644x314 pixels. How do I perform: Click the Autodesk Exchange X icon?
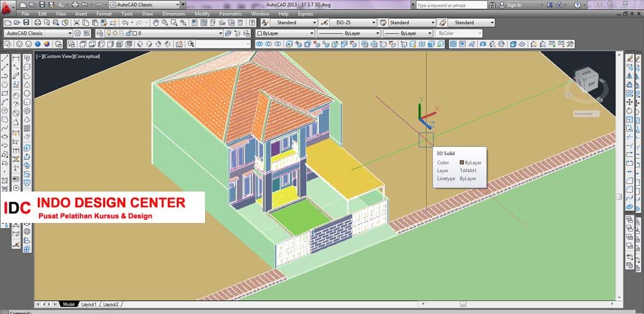click(550, 5)
